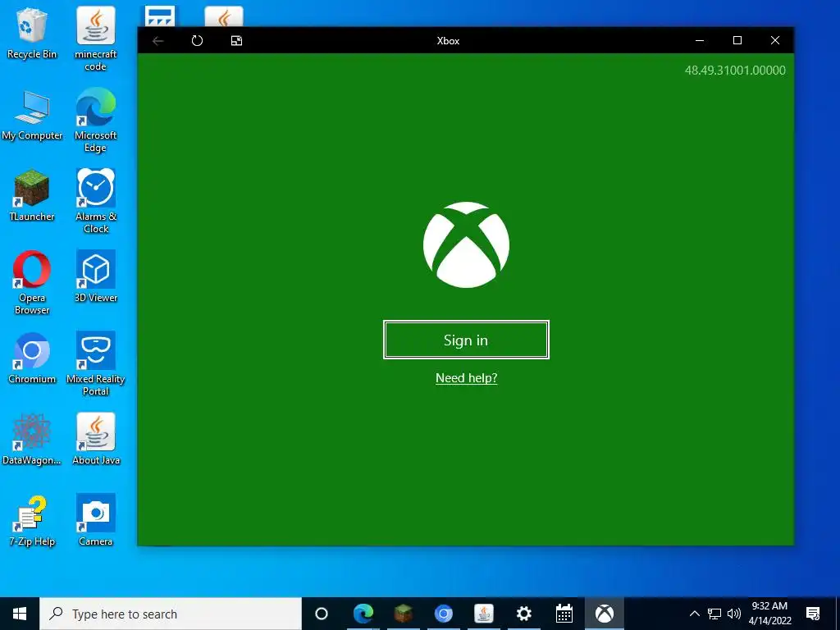Open the Action Center notifications icon

click(x=813, y=614)
